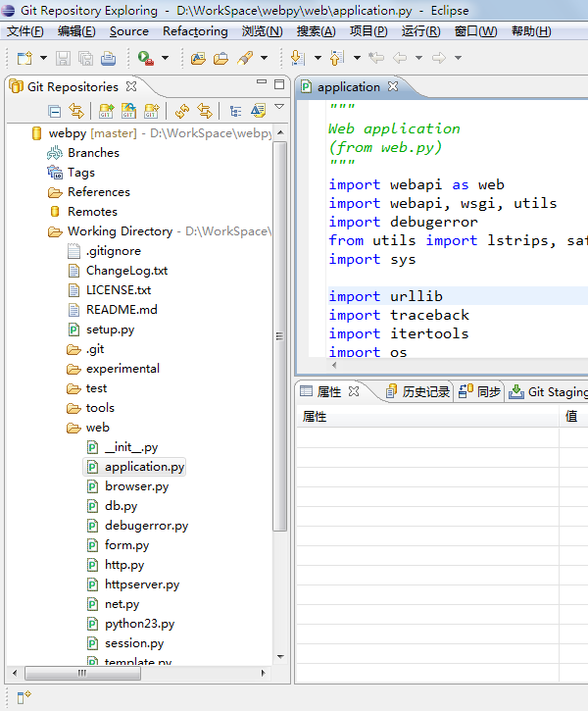Select the Tags node
This screenshot has width=588, height=711.
click(x=71, y=173)
